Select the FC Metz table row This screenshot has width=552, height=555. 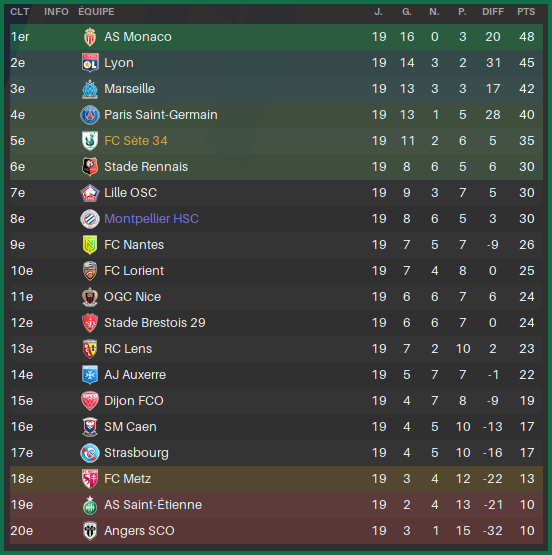(276, 479)
